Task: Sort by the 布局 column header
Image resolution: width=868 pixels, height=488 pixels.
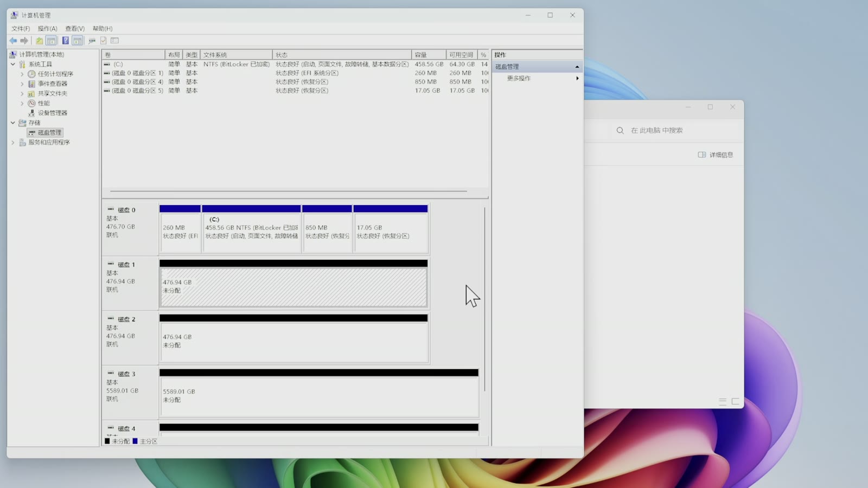Action: [x=174, y=55]
